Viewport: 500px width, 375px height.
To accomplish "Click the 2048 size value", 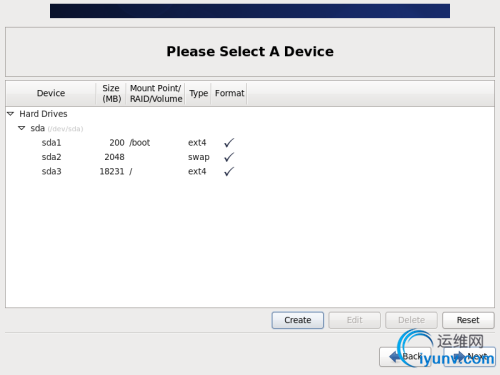I will [114, 157].
